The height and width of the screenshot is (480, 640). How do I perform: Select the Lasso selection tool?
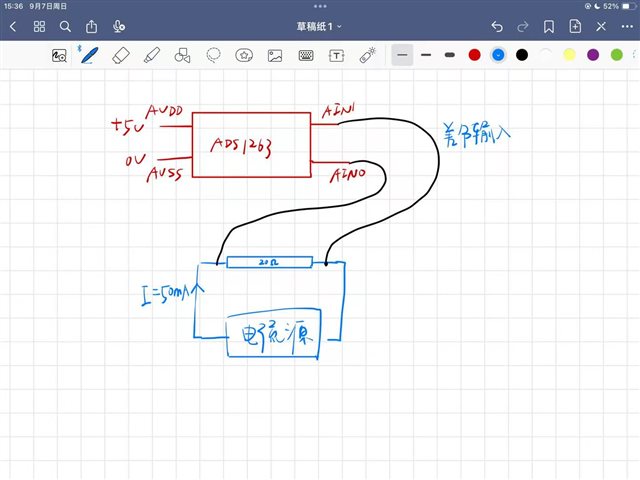pyautogui.click(x=213, y=55)
